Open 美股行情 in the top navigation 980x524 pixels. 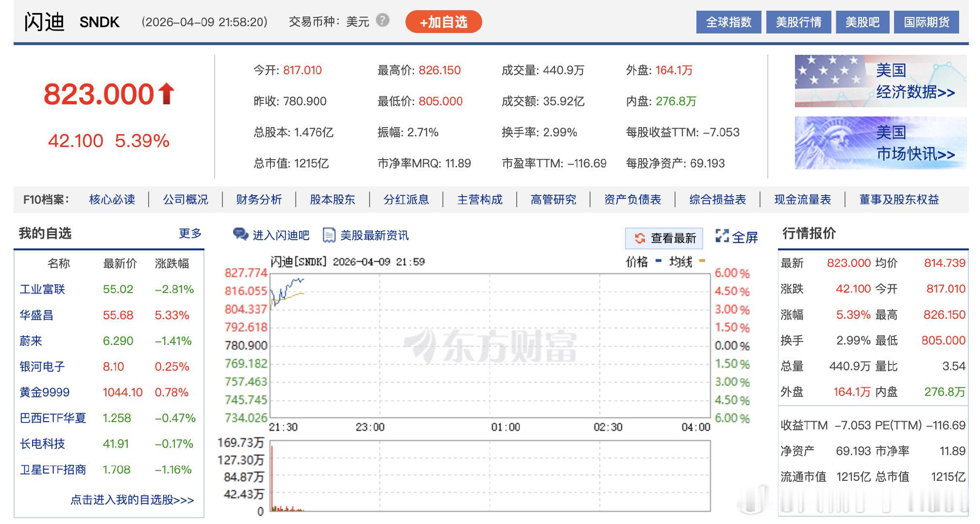798,21
